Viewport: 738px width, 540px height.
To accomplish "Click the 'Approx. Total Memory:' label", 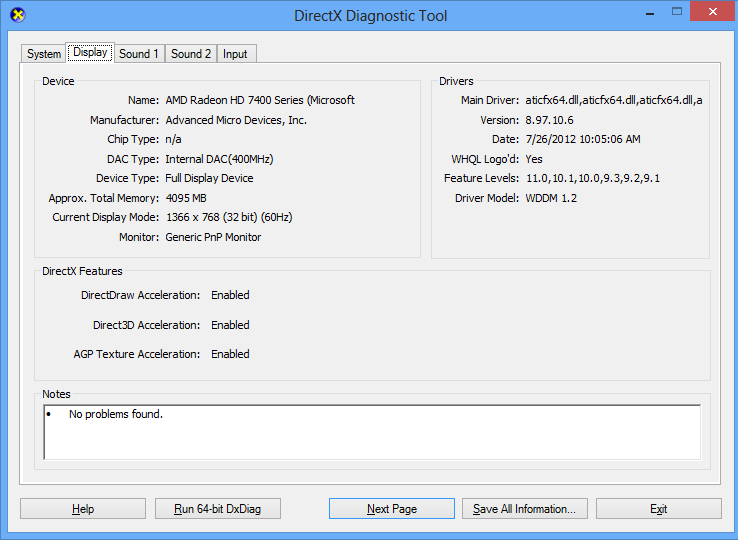I will click(x=104, y=198).
